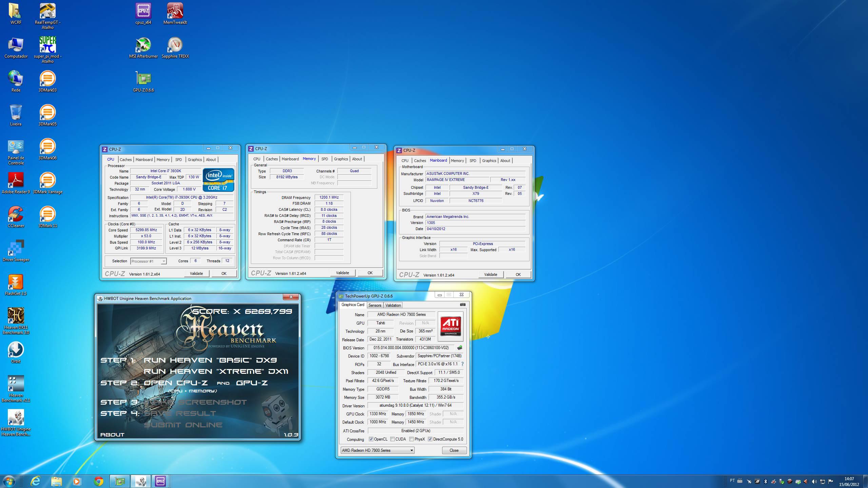The image size is (868, 488).
Task: Toggle the CUDA checkbox in GPU-Z
Action: click(x=392, y=439)
